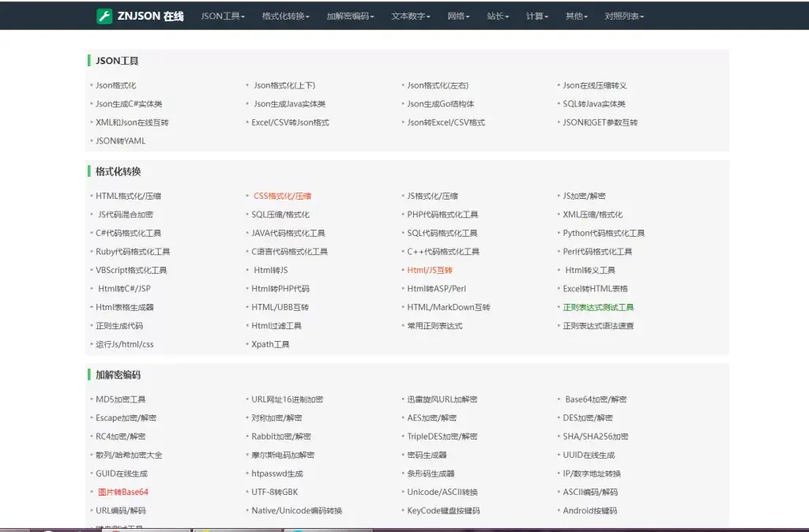
Task: Open JSON和GET参数互转 link
Action: click(x=600, y=122)
